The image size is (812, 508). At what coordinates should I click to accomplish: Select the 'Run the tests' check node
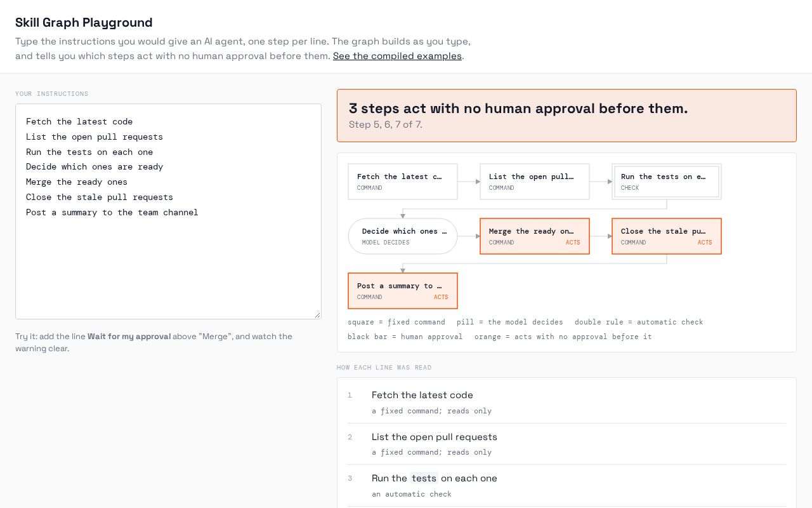pos(667,182)
